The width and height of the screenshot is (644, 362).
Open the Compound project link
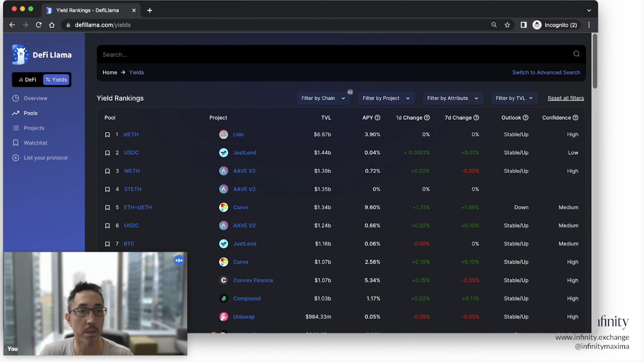(247, 298)
